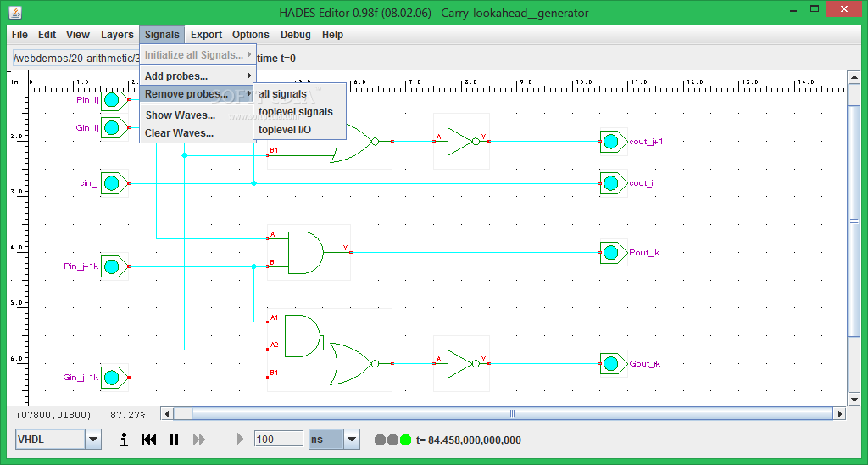This screenshot has width=868, height=465.
Task: Open the ns time unit dropdown
Action: click(x=352, y=440)
